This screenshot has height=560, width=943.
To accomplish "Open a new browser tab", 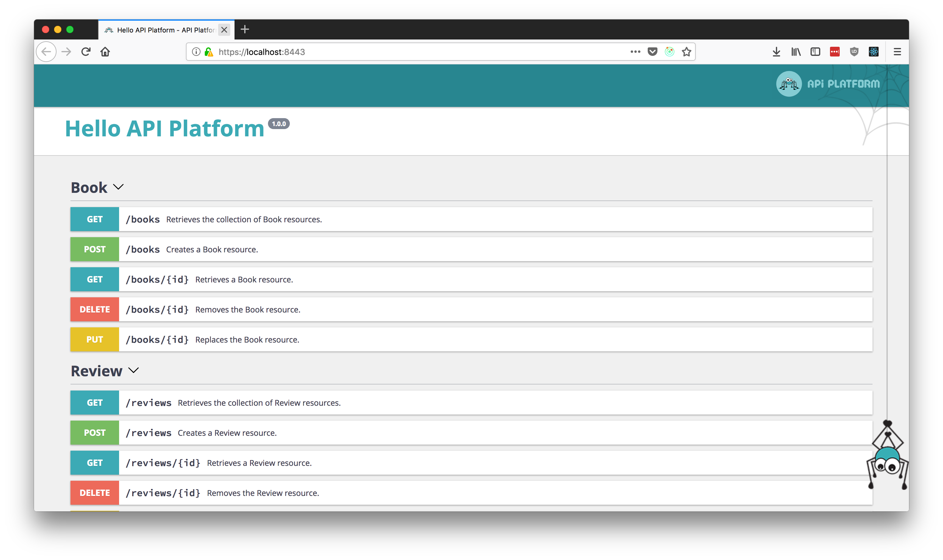I will pyautogui.click(x=245, y=29).
